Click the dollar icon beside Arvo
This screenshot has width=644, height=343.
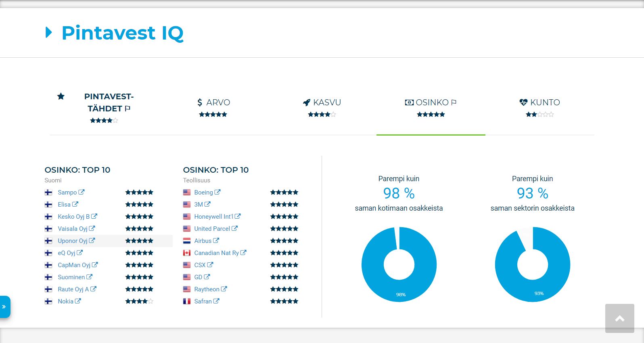tap(200, 102)
